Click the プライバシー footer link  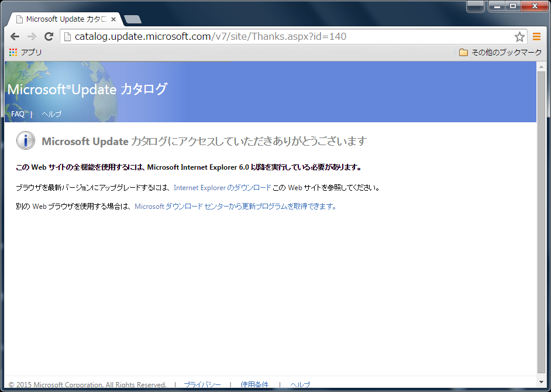[x=202, y=384]
